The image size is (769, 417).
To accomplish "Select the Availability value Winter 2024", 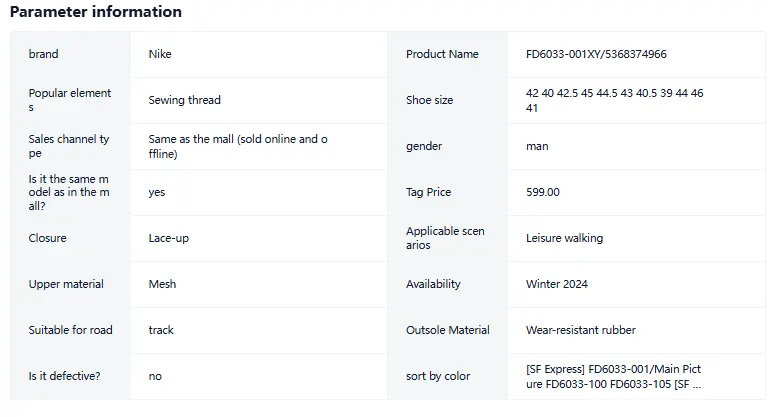I will pos(557,284).
